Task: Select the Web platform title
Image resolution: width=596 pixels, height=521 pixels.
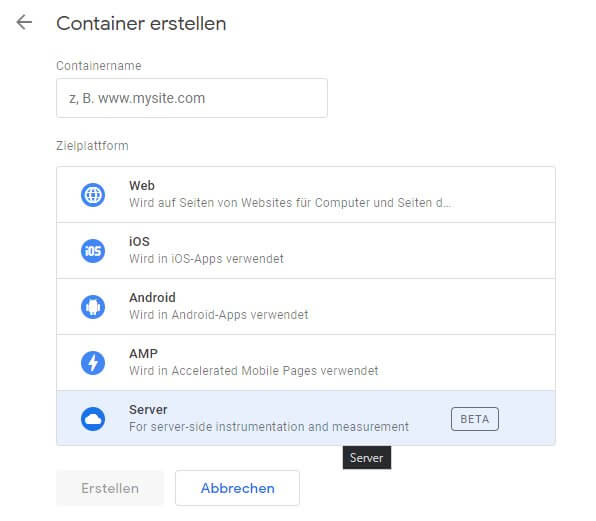Action: pos(142,185)
